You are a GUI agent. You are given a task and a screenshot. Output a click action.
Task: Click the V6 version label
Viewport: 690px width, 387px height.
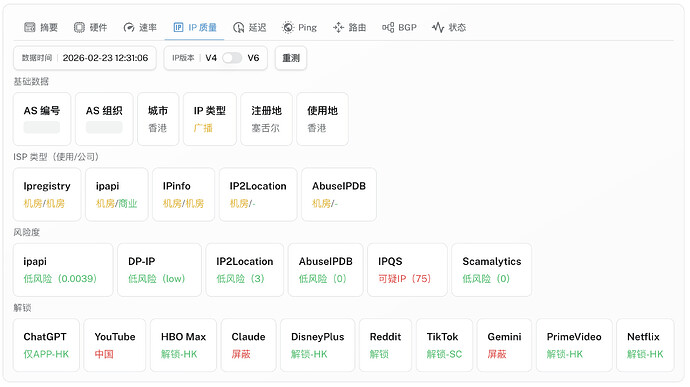[253, 58]
